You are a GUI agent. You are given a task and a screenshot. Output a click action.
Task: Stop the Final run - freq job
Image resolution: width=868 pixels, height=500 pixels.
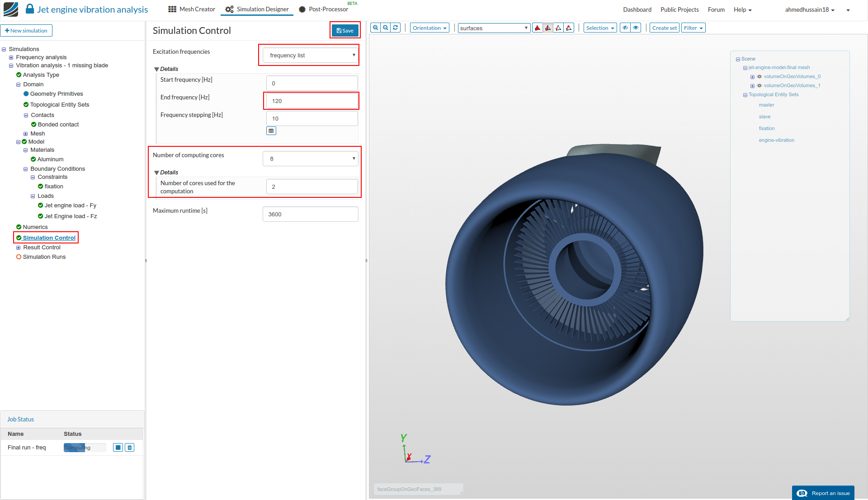click(x=118, y=448)
